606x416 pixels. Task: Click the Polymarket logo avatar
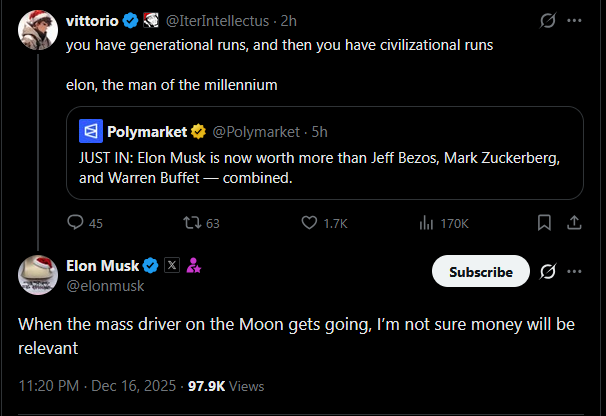[x=92, y=131]
